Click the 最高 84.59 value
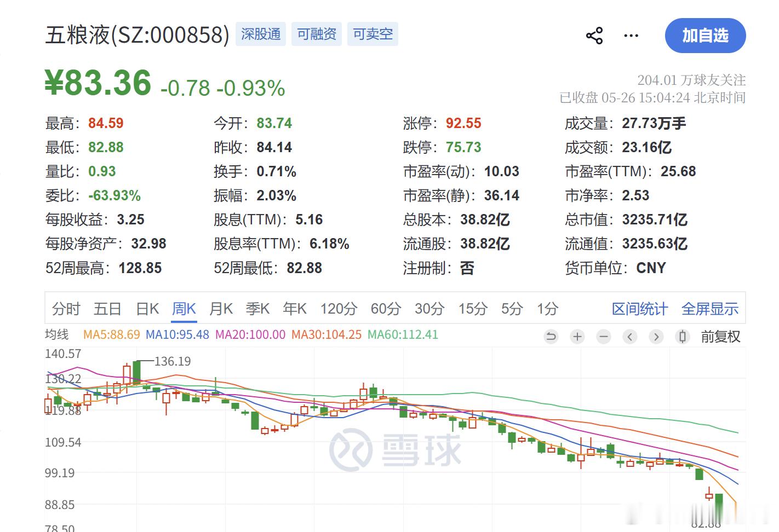 106,123
